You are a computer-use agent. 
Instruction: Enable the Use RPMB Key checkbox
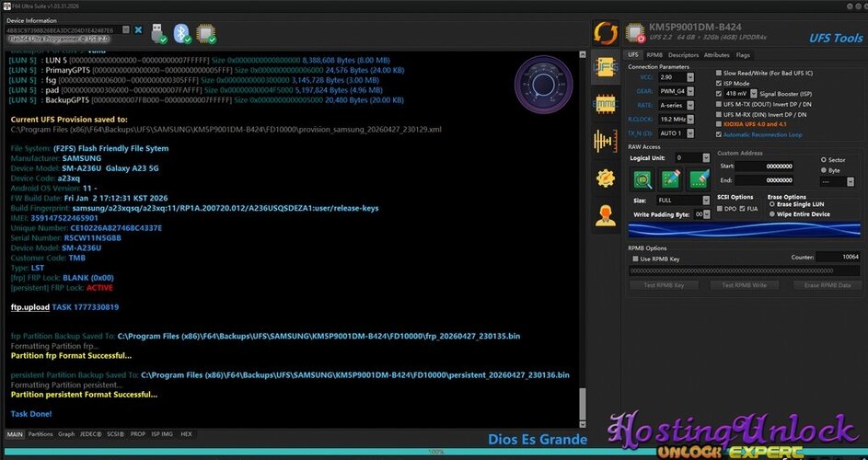point(635,259)
